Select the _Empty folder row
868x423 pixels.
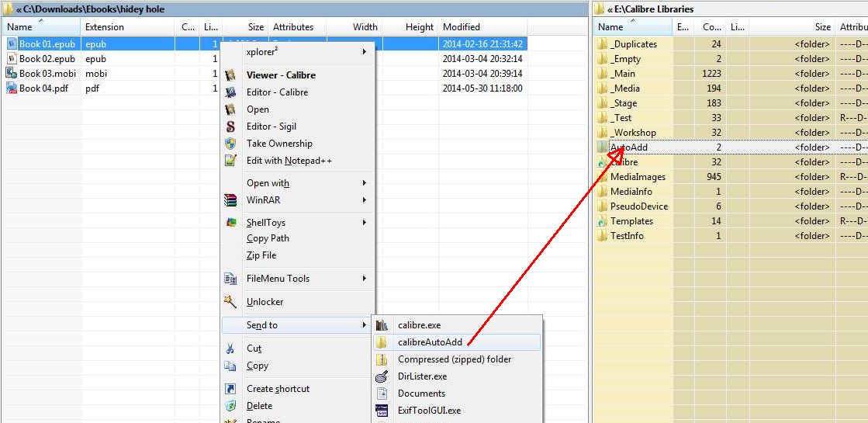(x=731, y=59)
